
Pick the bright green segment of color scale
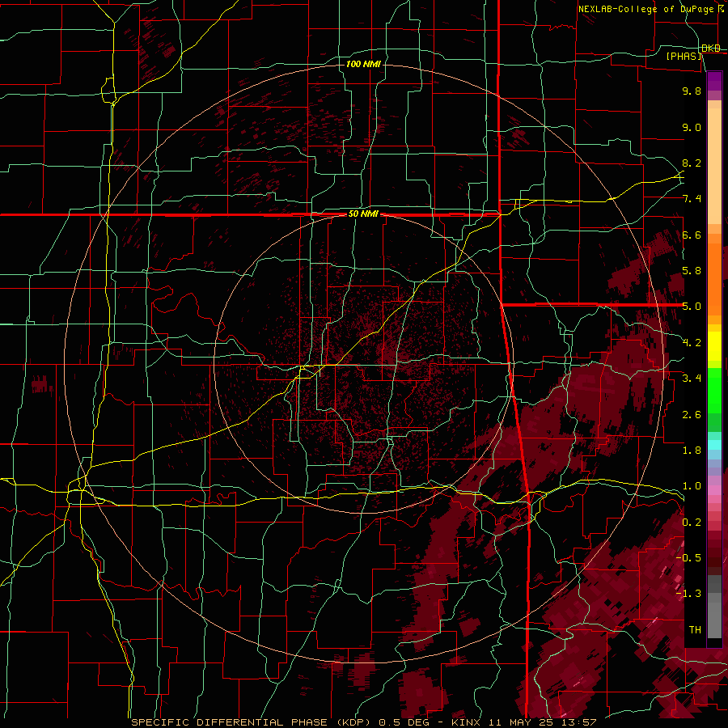(714, 390)
